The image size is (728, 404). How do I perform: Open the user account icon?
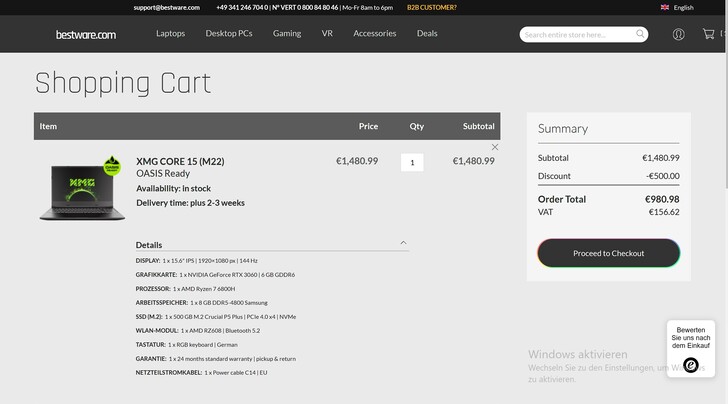[678, 34]
